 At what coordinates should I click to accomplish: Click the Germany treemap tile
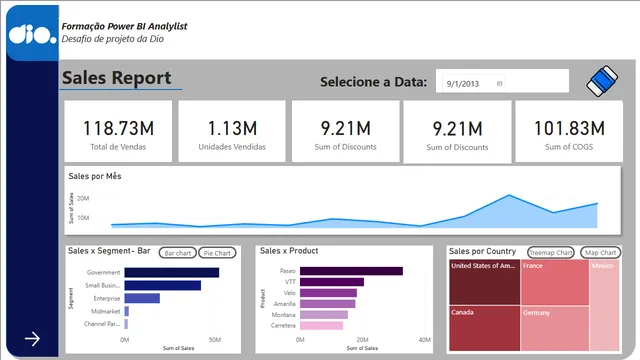point(555,329)
